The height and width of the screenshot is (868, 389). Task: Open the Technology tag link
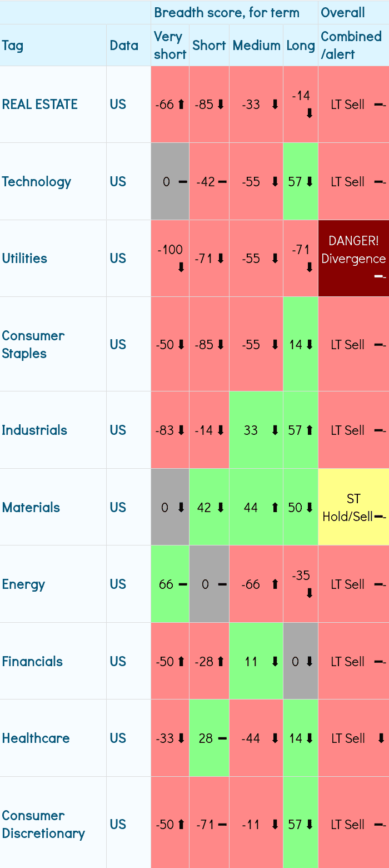(x=37, y=182)
